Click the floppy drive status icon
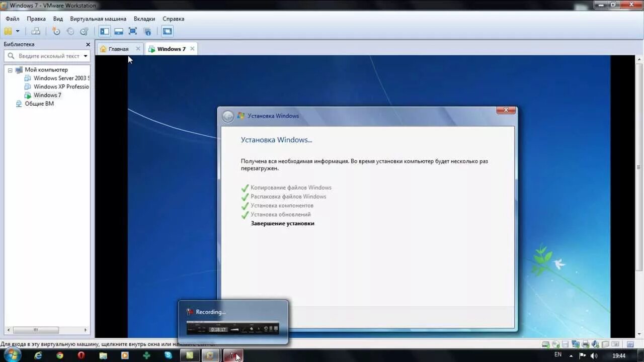 565,344
